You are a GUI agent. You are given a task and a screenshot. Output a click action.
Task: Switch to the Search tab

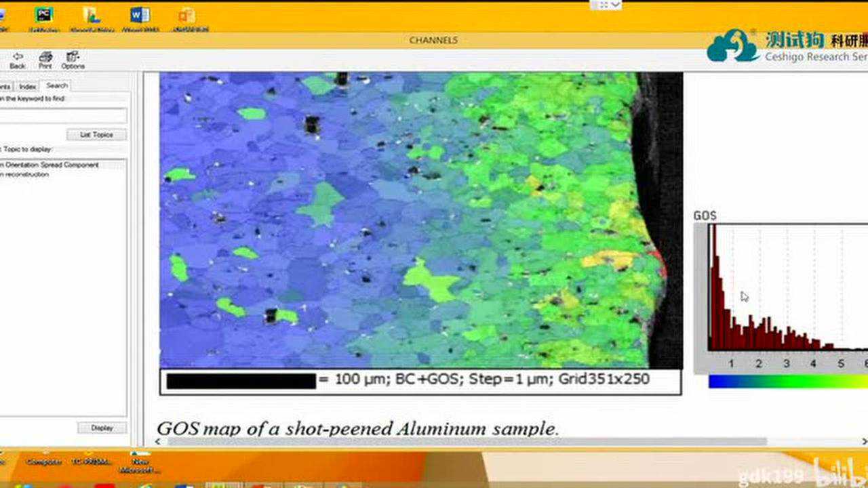click(57, 85)
